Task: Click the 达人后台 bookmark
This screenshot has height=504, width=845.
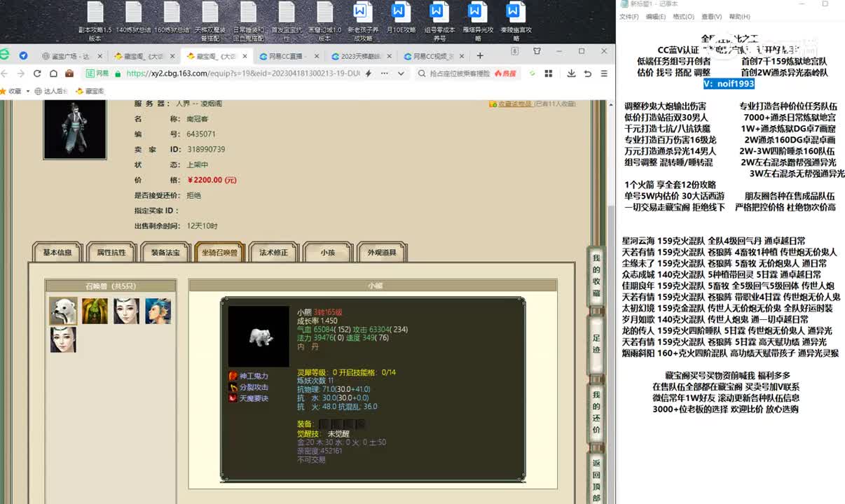Action: [50, 91]
